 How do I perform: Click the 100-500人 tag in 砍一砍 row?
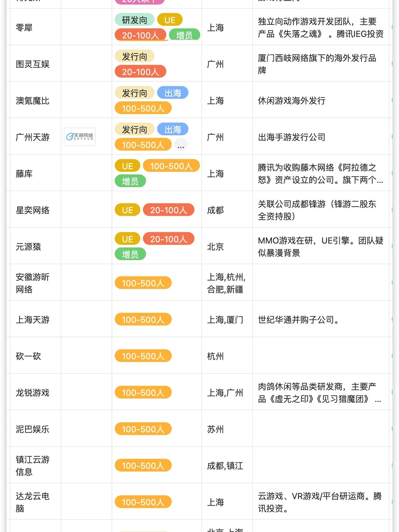point(143,356)
